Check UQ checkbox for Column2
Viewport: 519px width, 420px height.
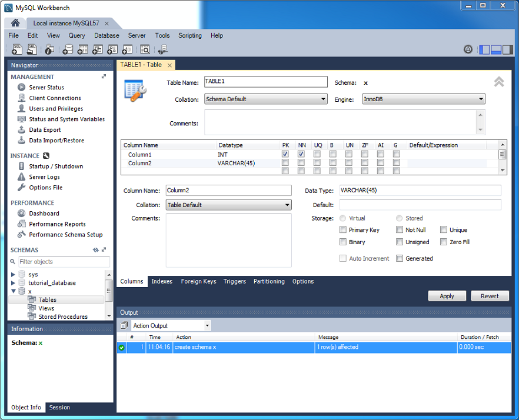click(x=317, y=162)
